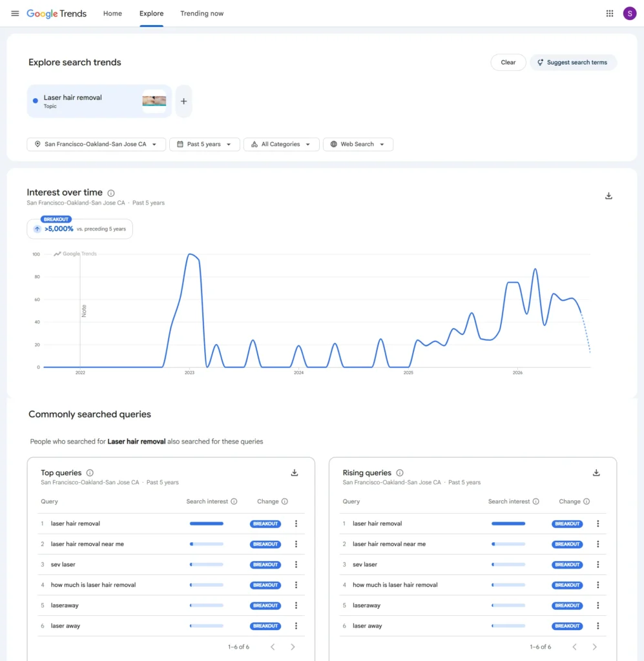
Task: Go to previous page of Top queries
Action: pyautogui.click(x=273, y=647)
